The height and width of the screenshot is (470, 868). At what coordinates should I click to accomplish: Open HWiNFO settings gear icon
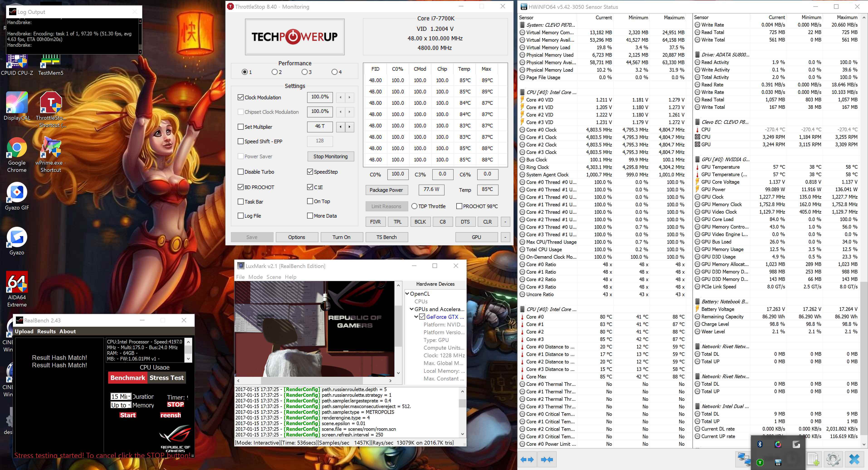coord(833,460)
